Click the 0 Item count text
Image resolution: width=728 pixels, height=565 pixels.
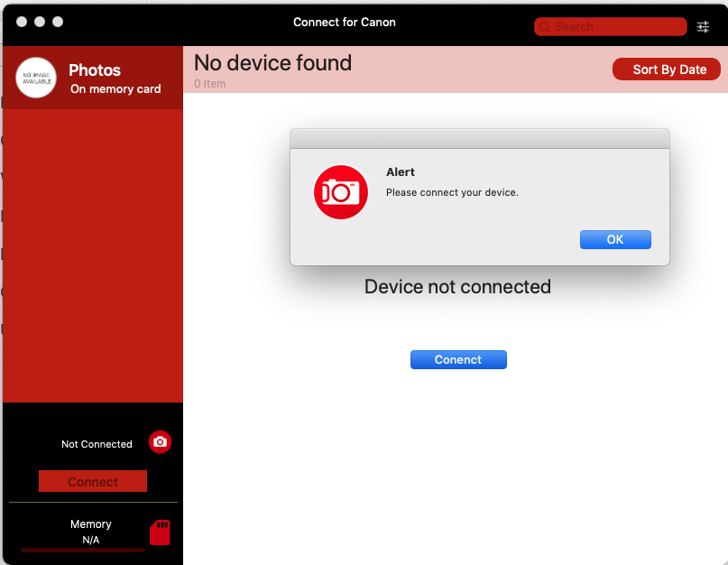coord(210,84)
